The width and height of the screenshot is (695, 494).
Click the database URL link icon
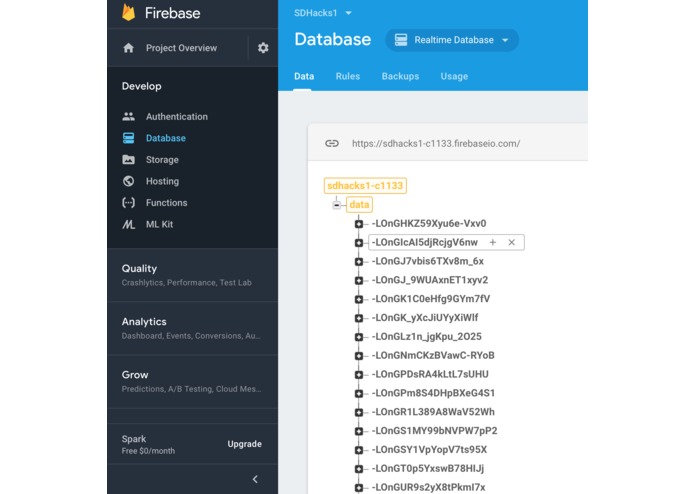332,144
